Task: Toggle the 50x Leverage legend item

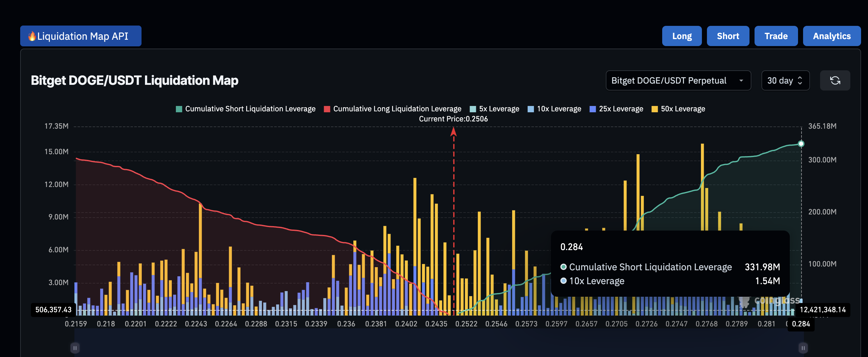Action: point(678,109)
